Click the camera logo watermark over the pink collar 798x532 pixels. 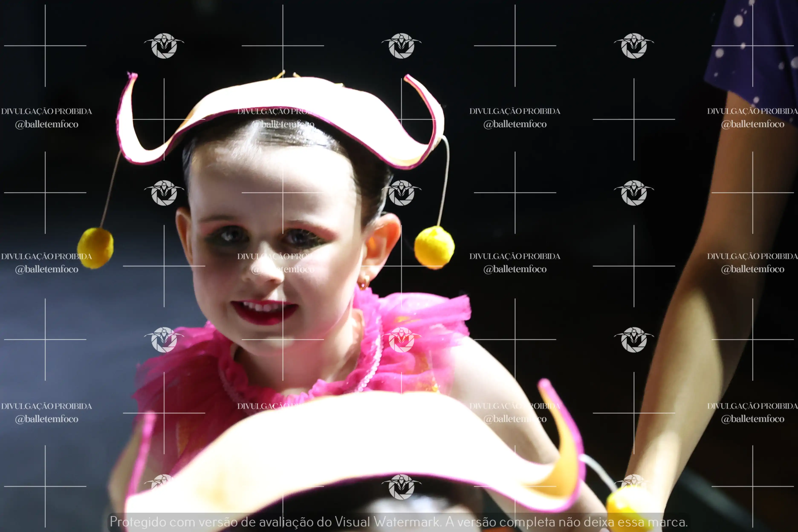click(401, 340)
